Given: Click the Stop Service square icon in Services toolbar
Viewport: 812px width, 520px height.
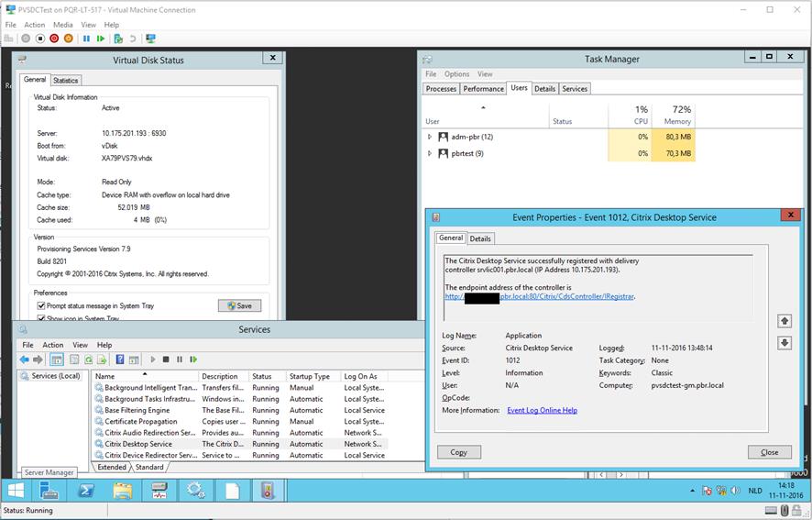Looking at the screenshot, I should click(x=166, y=360).
